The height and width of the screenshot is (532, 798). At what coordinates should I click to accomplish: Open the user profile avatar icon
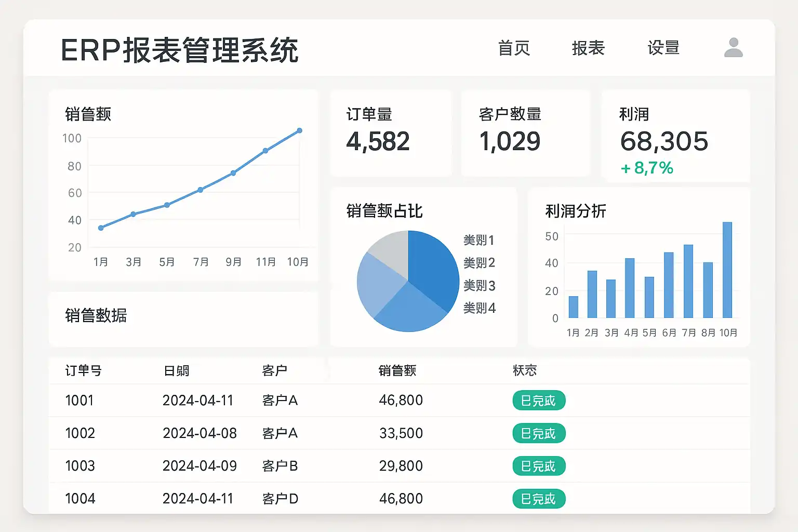coord(733,48)
